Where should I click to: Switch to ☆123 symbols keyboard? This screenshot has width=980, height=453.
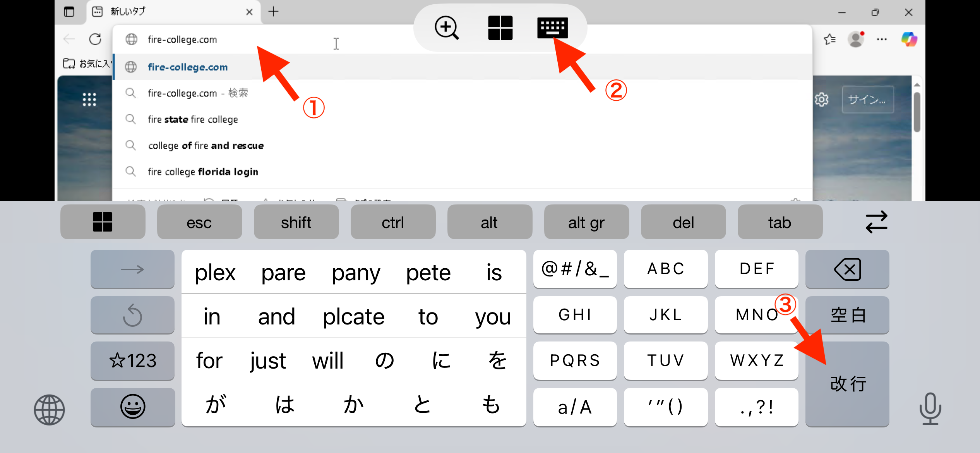click(132, 361)
